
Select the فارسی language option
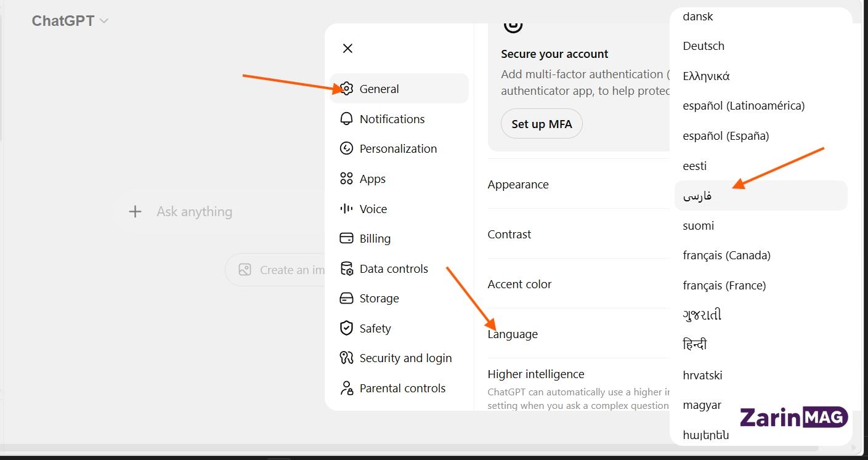point(761,195)
